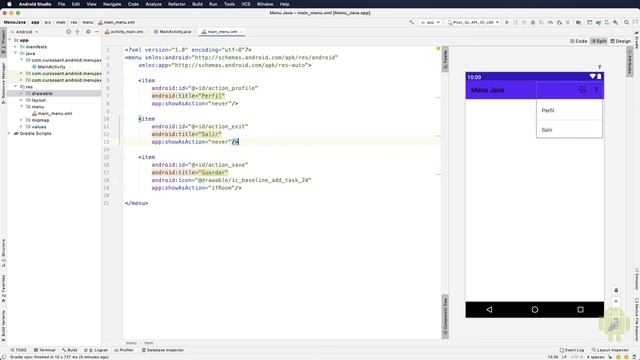Open the Pixel device selector dropdown
The width and height of the screenshot is (640, 360).
[x=473, y=22]
